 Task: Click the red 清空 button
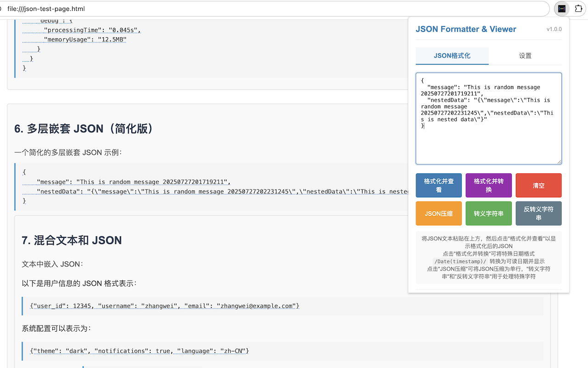(538, 185)
